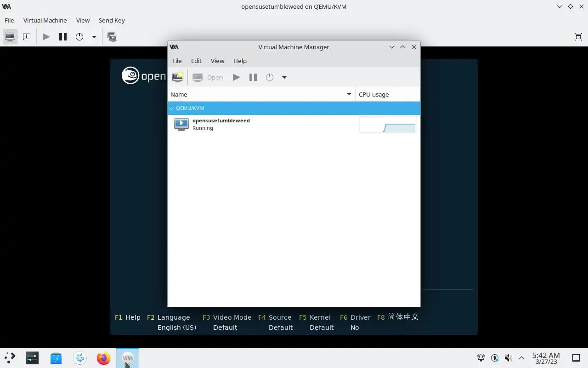Image resolution: width=588 pixels, height=368 pixels.
Task: Show the graphical console in VM window
Action: pos(10,37)
